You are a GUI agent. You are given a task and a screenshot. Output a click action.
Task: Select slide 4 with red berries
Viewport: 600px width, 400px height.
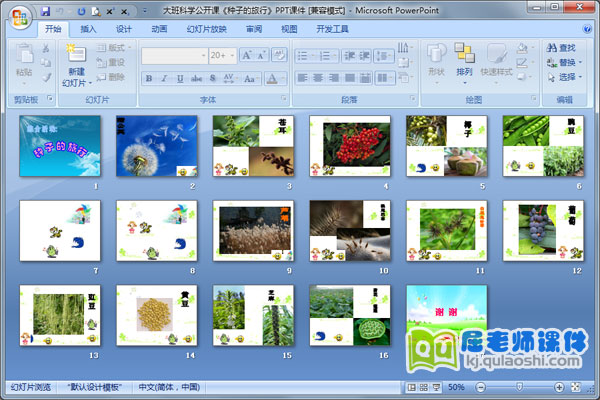(x=350, y=146)
